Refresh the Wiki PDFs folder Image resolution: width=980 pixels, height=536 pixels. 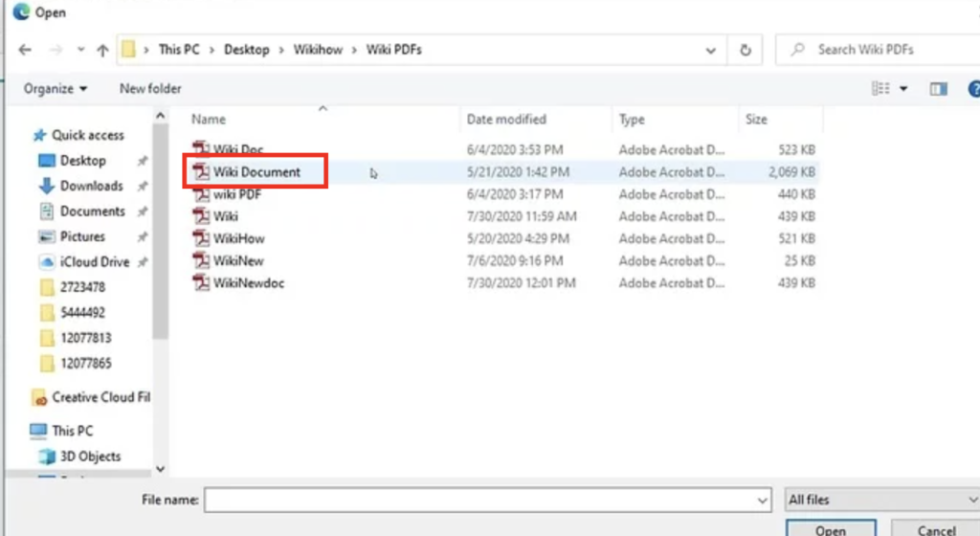coord(746,50)
